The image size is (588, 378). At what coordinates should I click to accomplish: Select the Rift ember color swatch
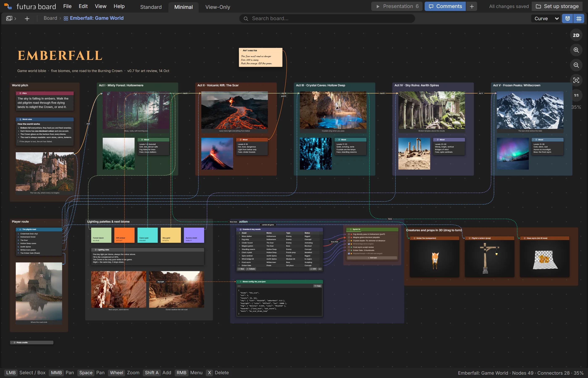124,235
